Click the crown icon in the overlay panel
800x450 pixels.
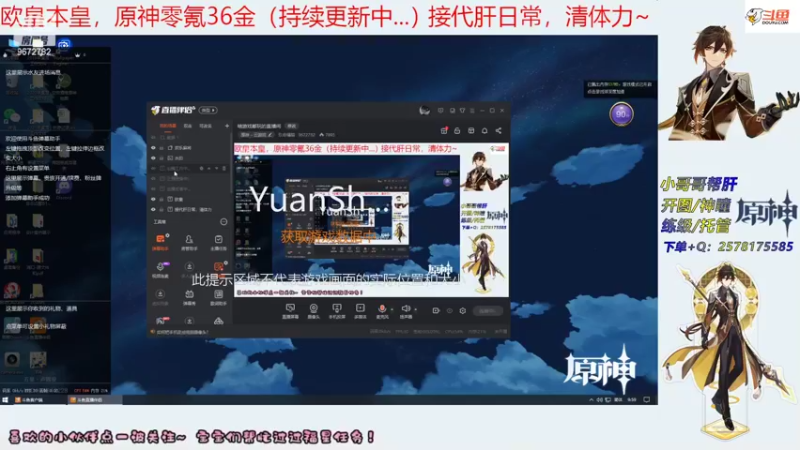point(78,55)
